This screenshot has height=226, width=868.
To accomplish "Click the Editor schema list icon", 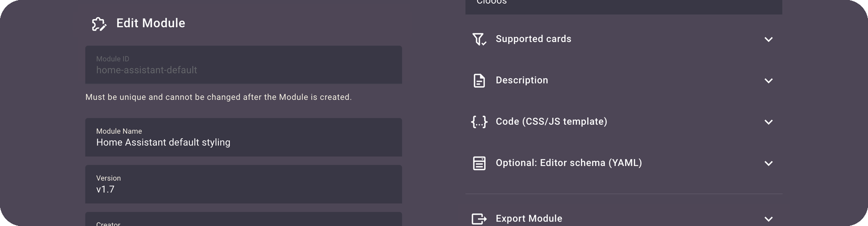I will click(479, 163).
